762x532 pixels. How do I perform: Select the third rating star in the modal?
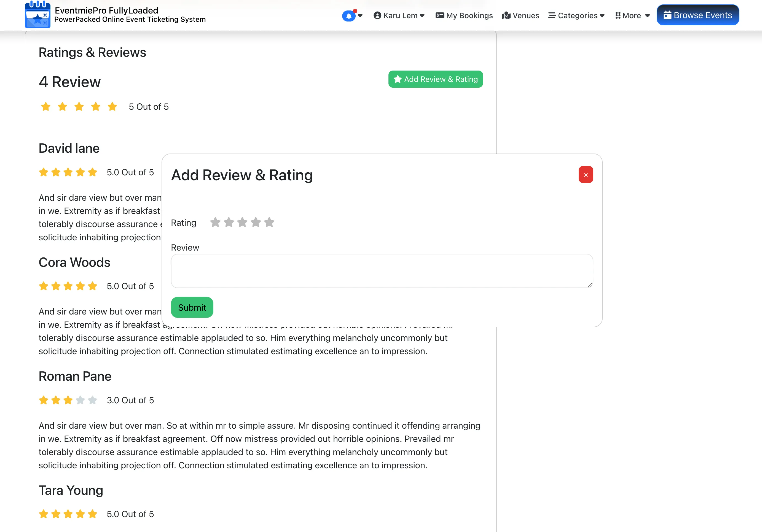click(242, 222)
